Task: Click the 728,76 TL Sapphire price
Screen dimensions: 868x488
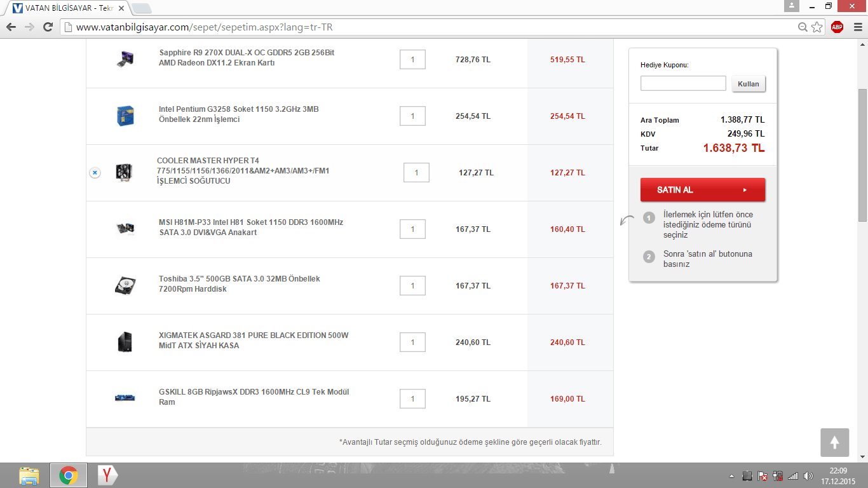Action: 473,60
